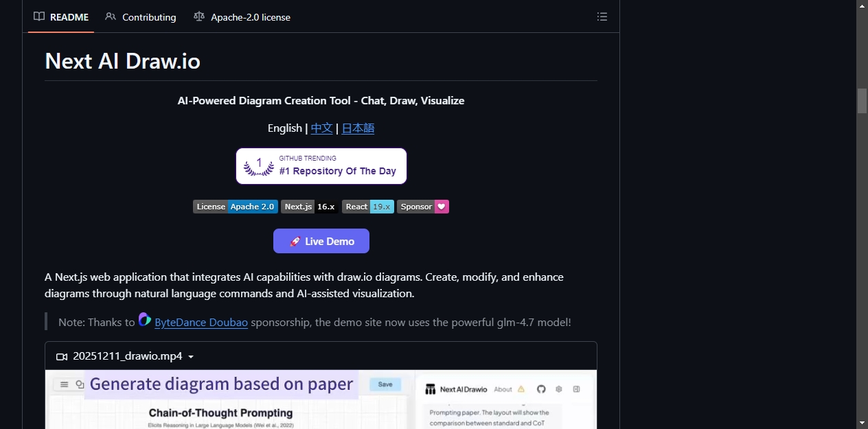Click the video camera icon beside filename

click(62, 356)
